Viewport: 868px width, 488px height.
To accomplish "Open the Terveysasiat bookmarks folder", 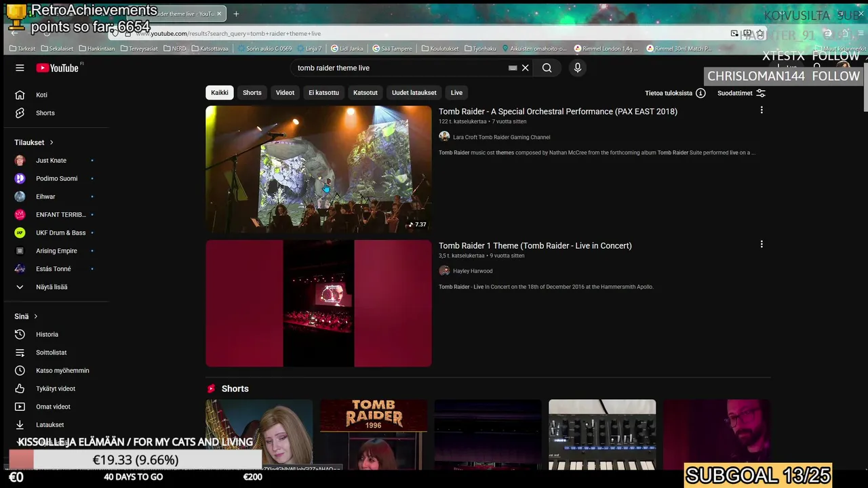I will [138, 49].
